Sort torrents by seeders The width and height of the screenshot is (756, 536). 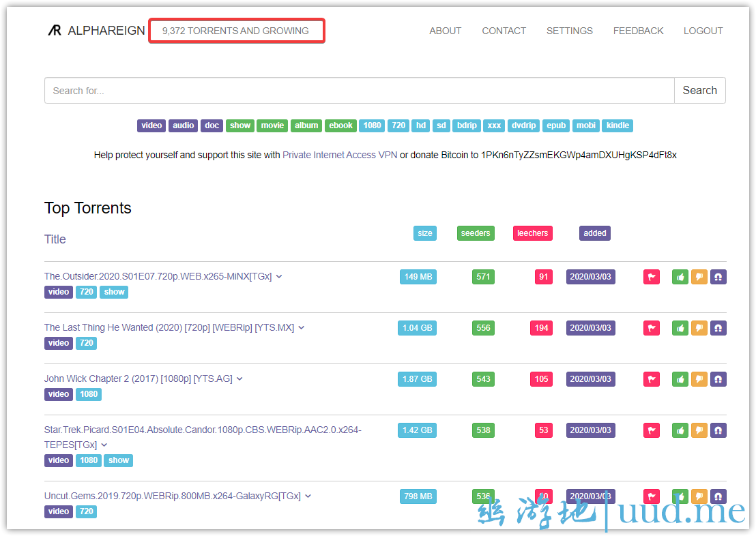(476, 233)
